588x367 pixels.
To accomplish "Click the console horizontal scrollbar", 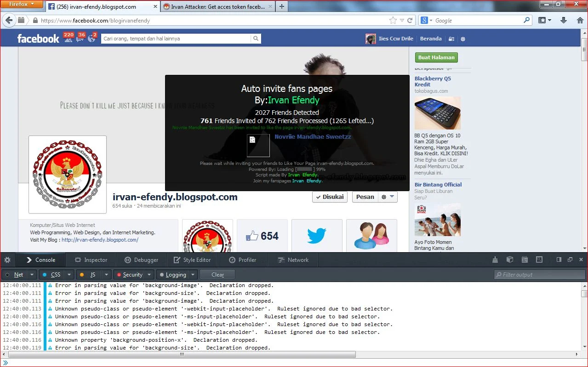I will [182, 355].
